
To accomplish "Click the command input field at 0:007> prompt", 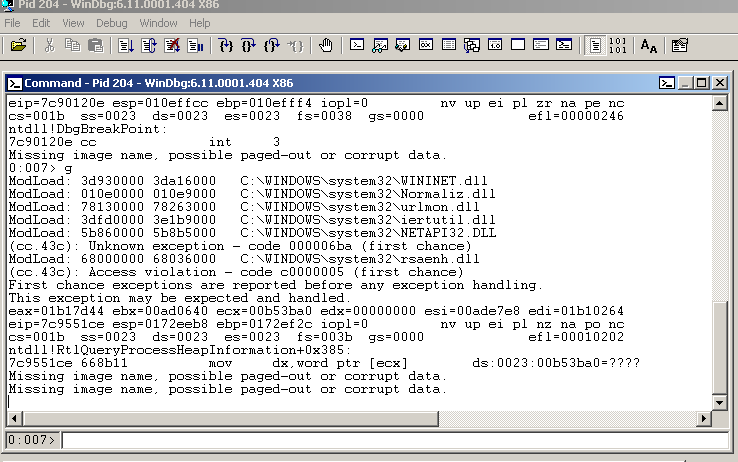I will coord(390,440).
